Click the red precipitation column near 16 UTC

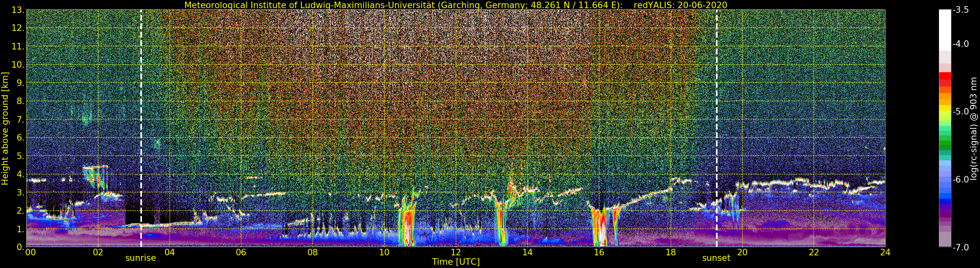[600, 228]
